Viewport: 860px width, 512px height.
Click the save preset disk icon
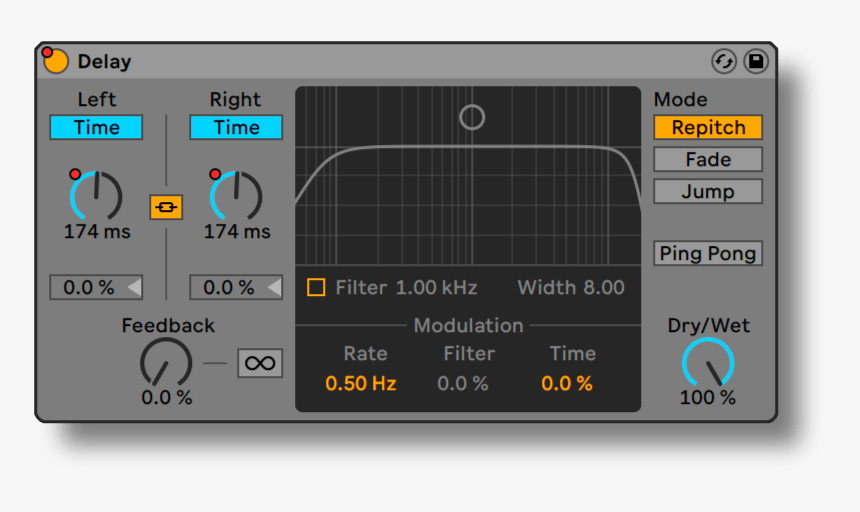(x=755, y=61)
